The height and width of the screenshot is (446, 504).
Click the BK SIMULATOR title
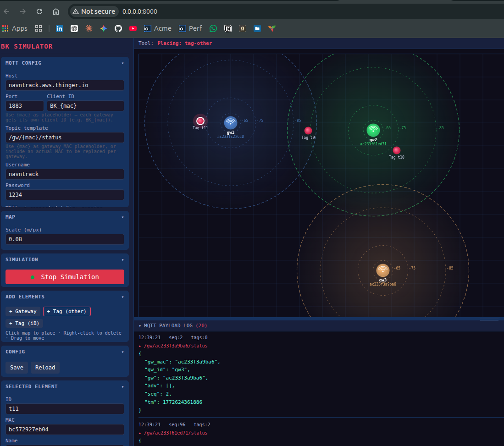[x=27, y=46]
